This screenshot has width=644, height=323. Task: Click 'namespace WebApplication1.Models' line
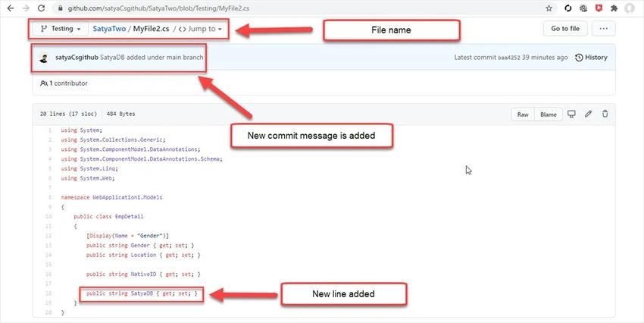click(x=111, y=197)
